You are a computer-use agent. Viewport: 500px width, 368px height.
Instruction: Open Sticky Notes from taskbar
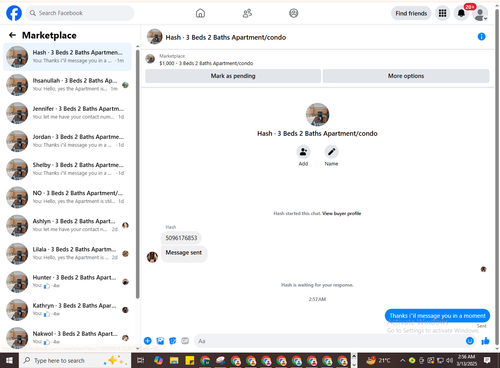pos(189,360)
